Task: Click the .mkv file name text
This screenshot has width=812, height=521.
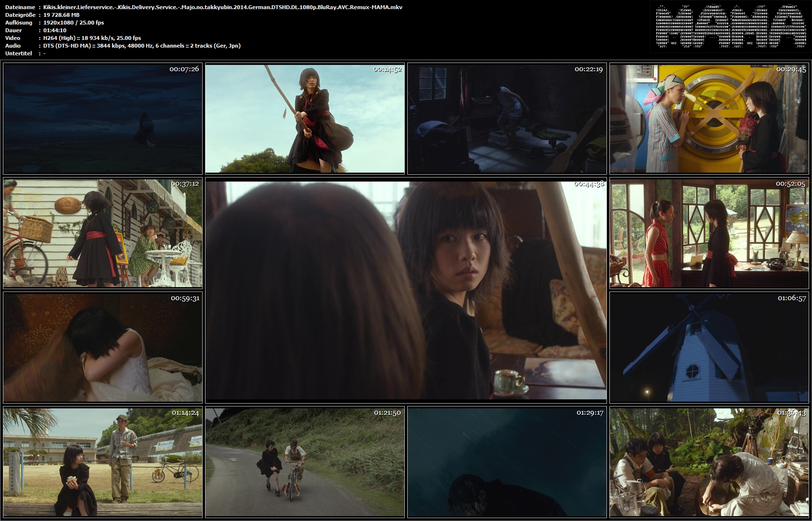Action: (x=223, y=7)
